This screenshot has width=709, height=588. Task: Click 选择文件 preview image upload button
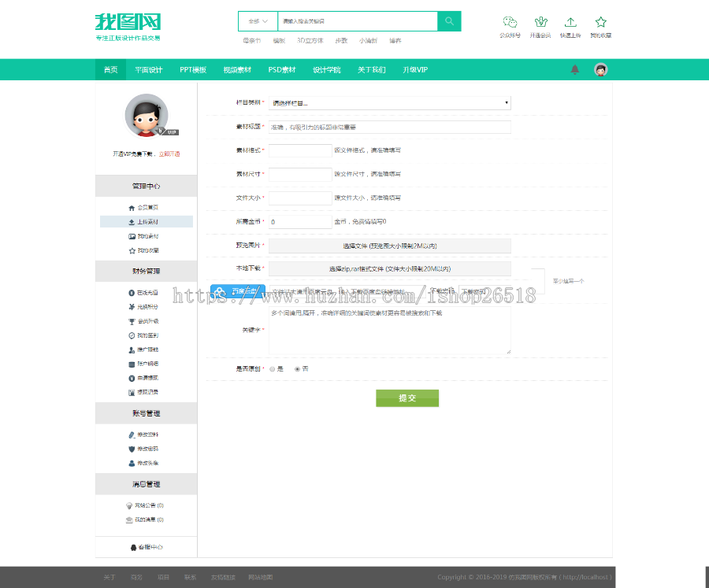[390, 246]
